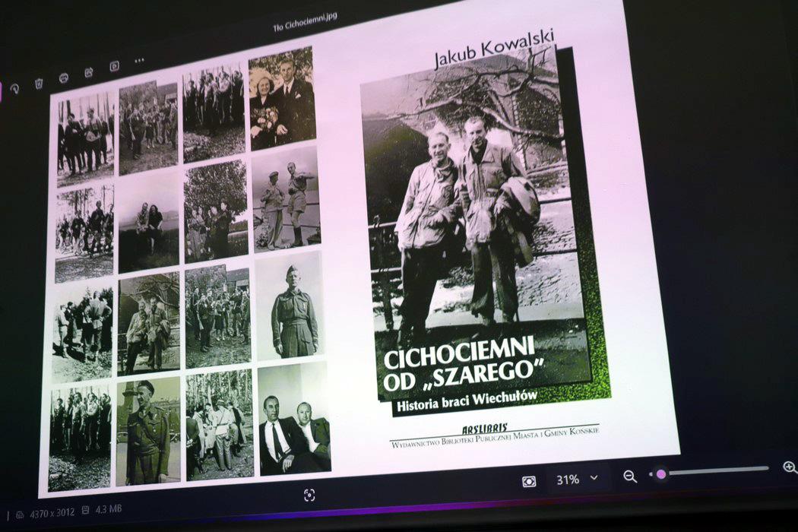Click the ARSLIBRIS publisher logo

pos(485,428)
